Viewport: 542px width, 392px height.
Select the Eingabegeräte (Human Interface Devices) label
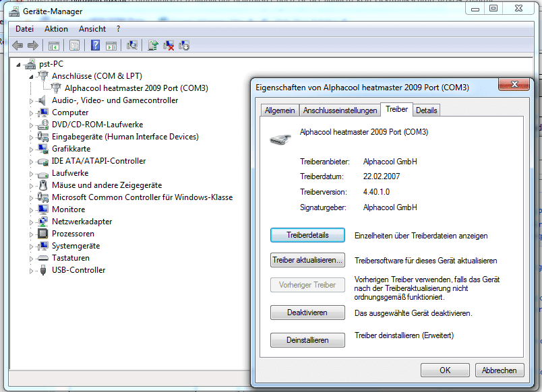[125, 137]
